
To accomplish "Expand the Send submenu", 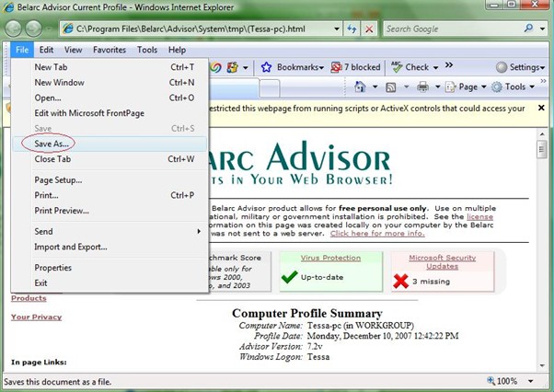I will [199, 231].
